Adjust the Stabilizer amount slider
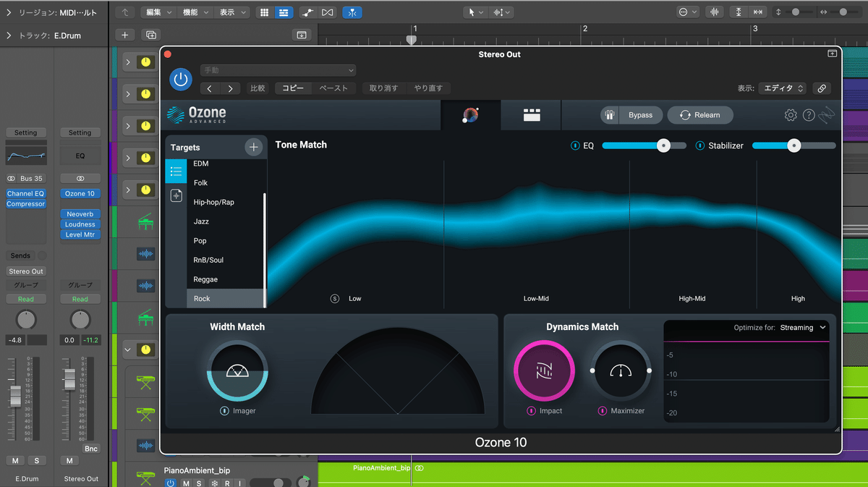This screenshot has width=868, height=487. point(793,145)
